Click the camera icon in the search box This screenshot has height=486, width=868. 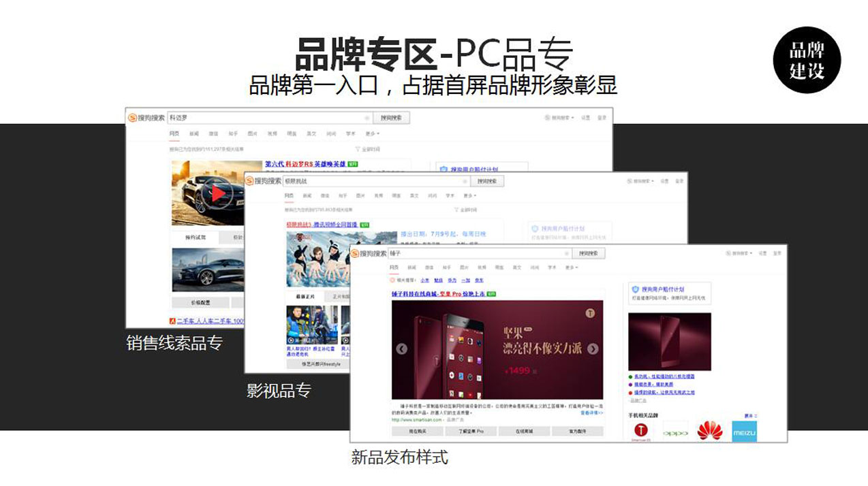tap(567, 253)
